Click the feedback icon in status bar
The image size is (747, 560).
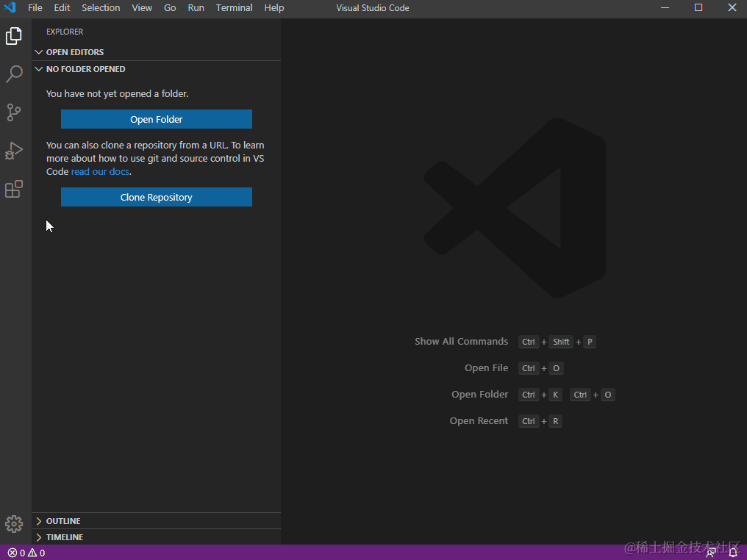(x=711, y=553)
